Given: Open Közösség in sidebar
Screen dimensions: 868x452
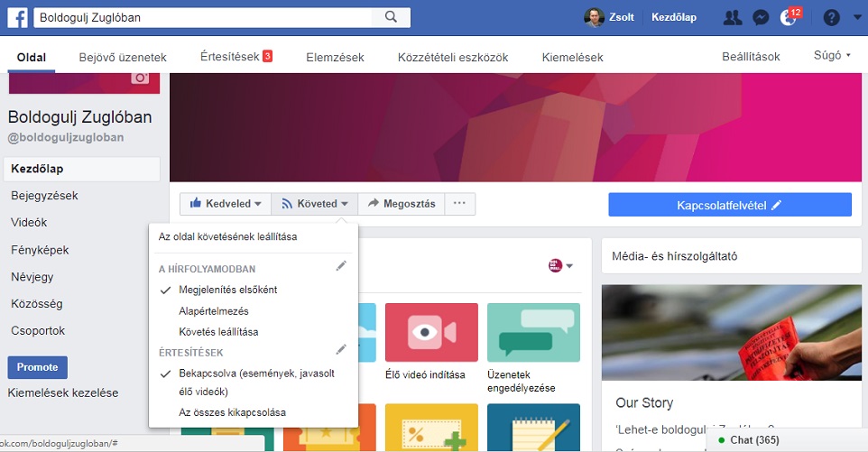Looking at the screenshot, I should coord(36,304).
